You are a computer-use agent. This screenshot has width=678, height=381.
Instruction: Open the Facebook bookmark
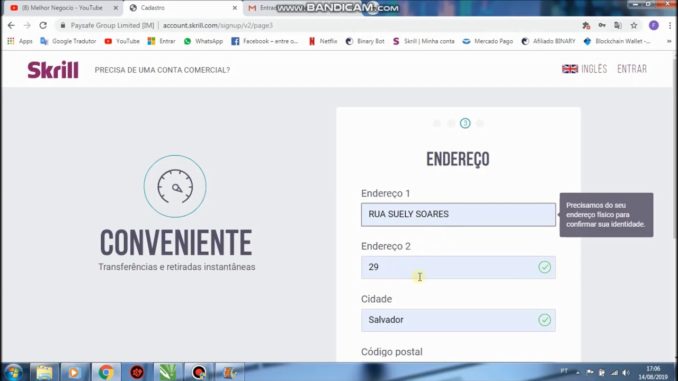[265, 41]
